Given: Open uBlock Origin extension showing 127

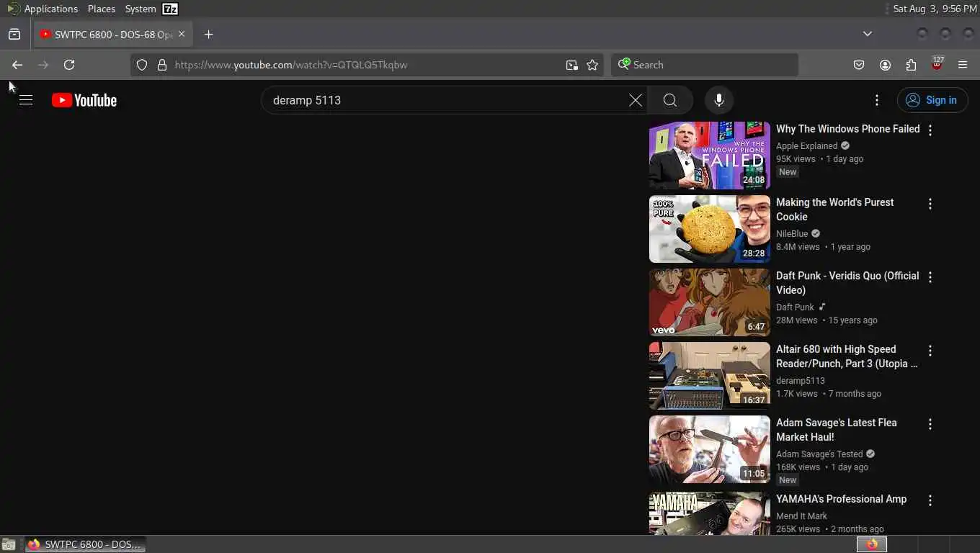Looking at the screenshot, I should 937,63.
